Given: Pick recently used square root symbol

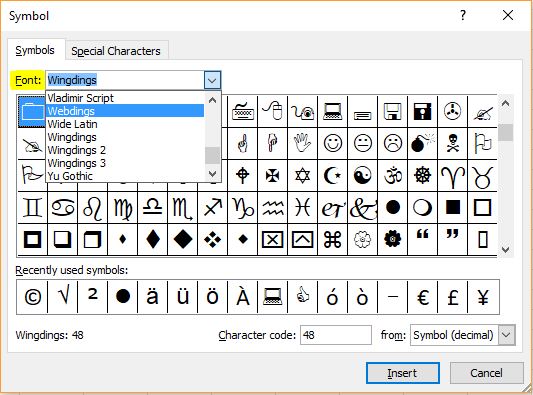Looking at the screenshot, I should click(63, 297).
